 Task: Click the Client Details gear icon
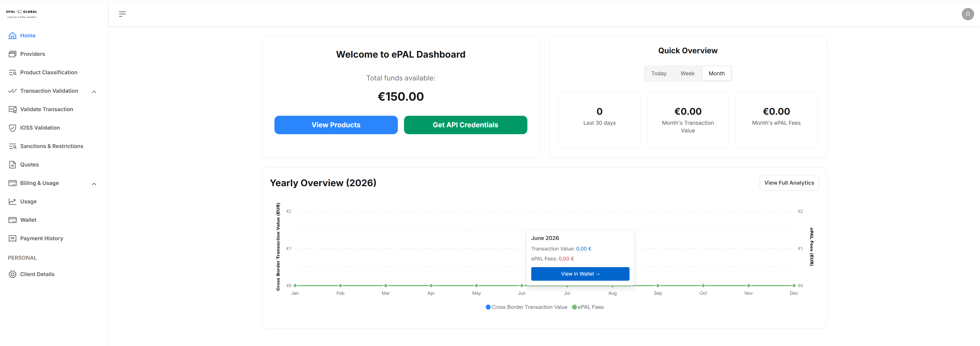point(13,275)
